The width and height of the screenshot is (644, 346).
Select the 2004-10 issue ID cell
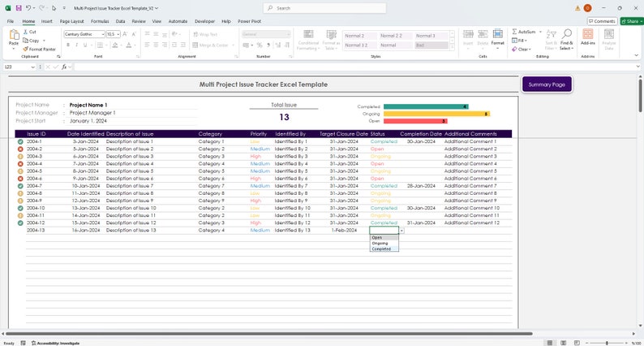coord(36,208)
